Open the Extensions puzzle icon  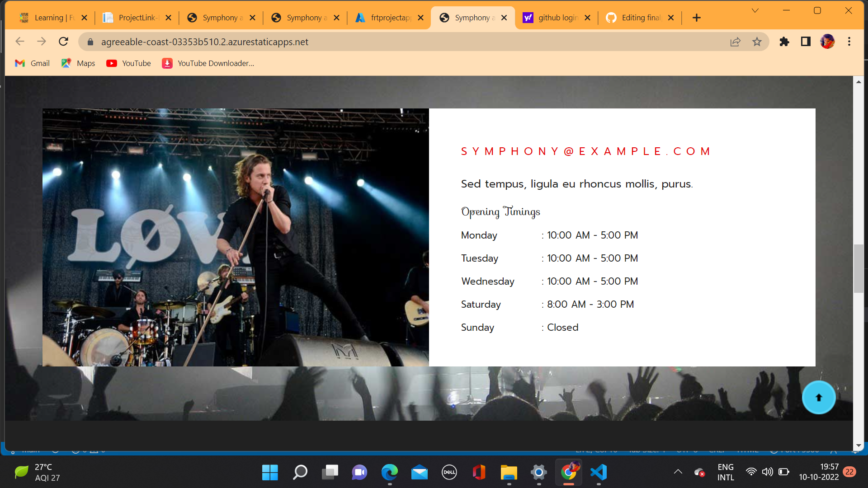coord(784,42)
